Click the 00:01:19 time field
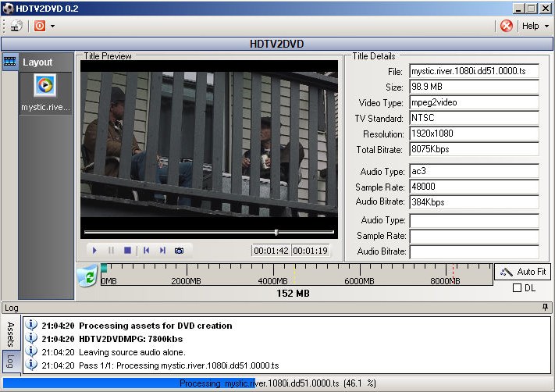555x392 pixels. (x=311, y=251)
